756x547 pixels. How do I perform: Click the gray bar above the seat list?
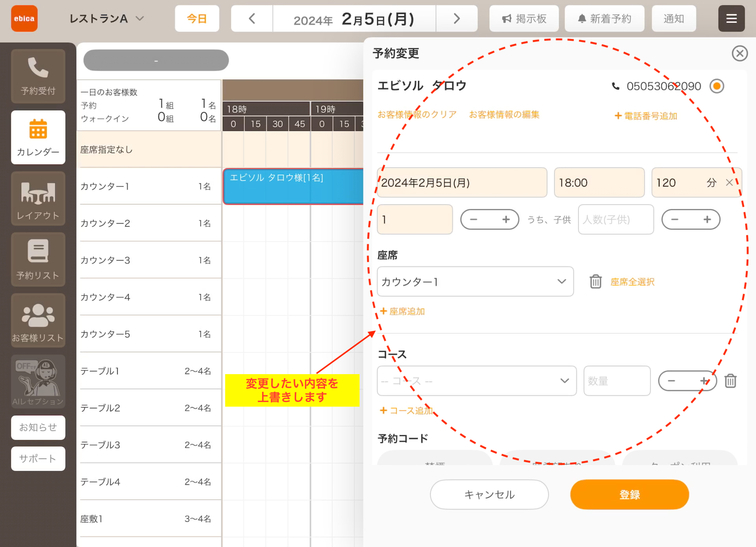coord(156,60)
